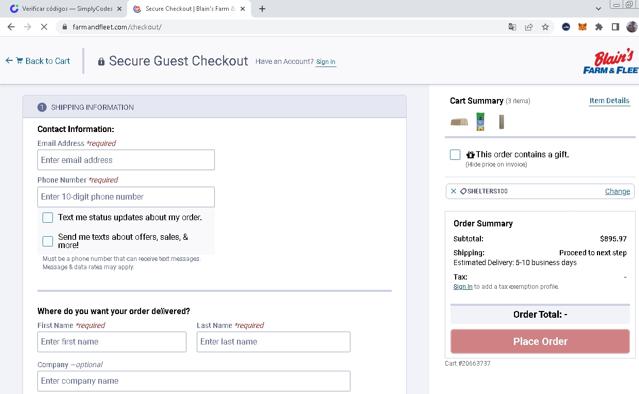Click the dark circular extension icon
Viewport: 639px width, 394px height.
click(x=566, y=27)
